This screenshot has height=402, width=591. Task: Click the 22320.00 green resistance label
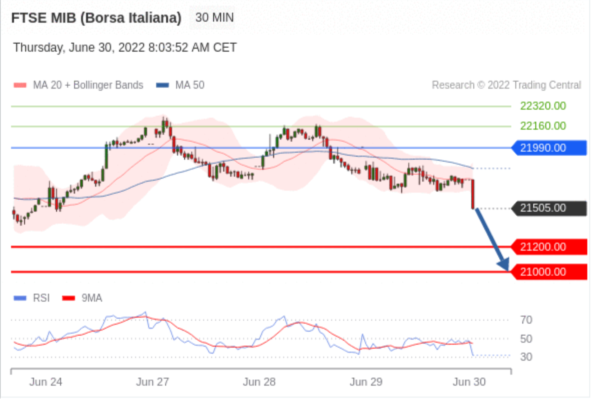pos(543,106)
